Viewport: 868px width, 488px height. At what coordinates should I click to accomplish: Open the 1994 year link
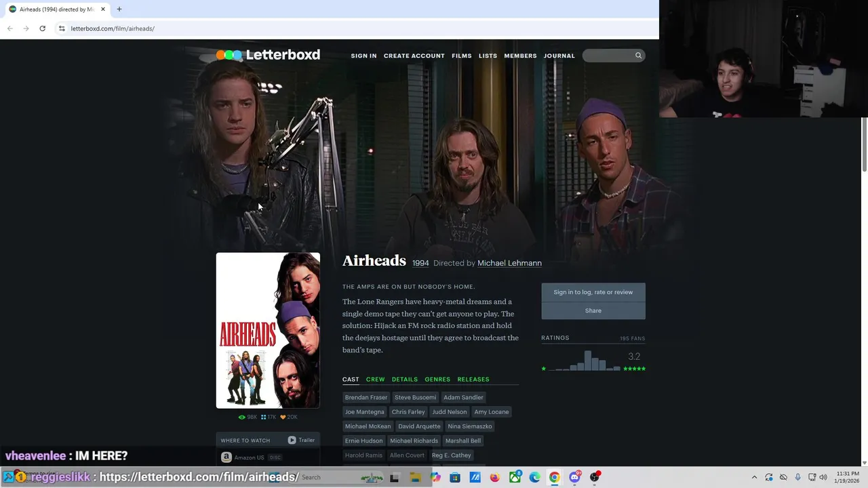420,263
